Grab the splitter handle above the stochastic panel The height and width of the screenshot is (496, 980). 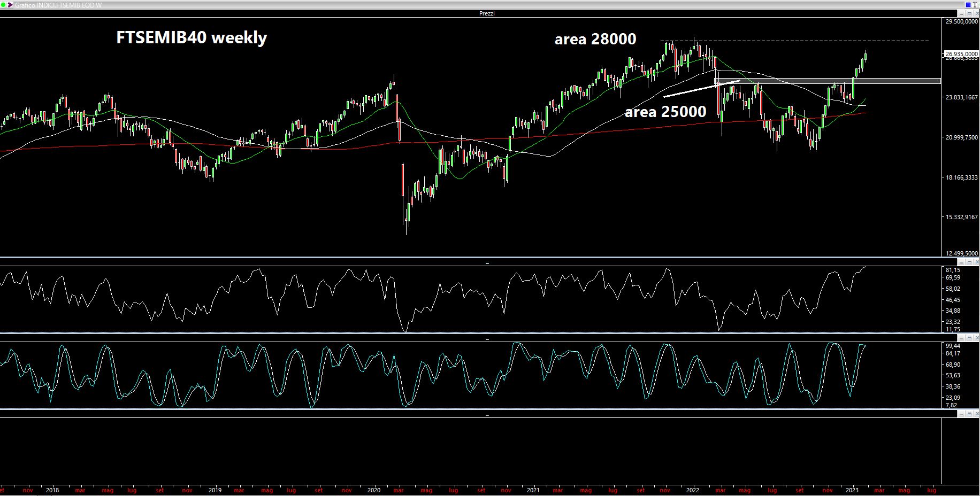point(487,339)
